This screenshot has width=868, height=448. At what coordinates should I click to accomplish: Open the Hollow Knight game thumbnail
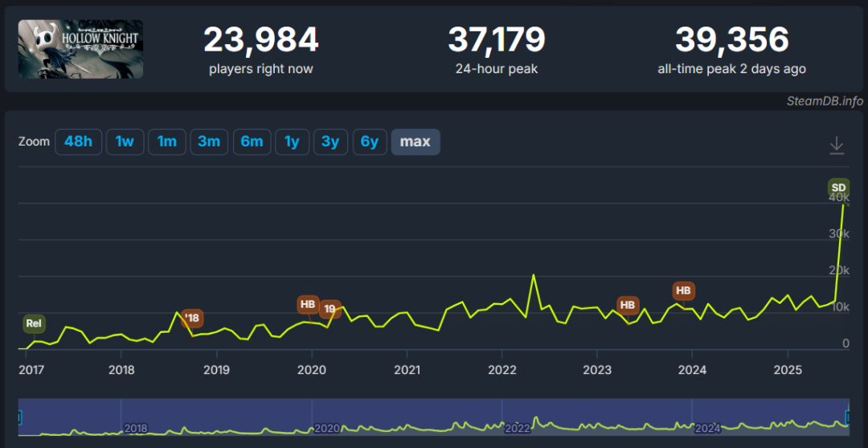[x=80, y=49]
